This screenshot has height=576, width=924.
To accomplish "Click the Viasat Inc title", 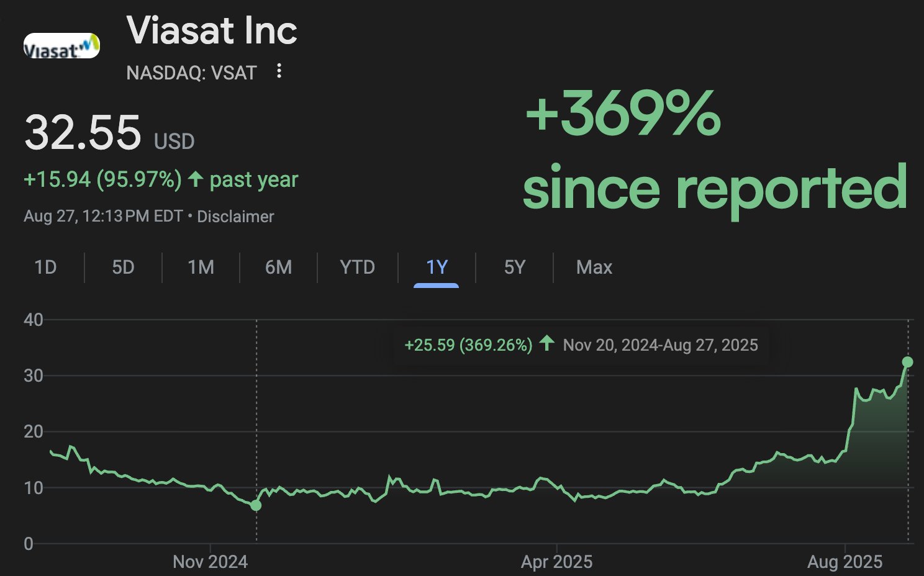I will (x=212, y=30).
